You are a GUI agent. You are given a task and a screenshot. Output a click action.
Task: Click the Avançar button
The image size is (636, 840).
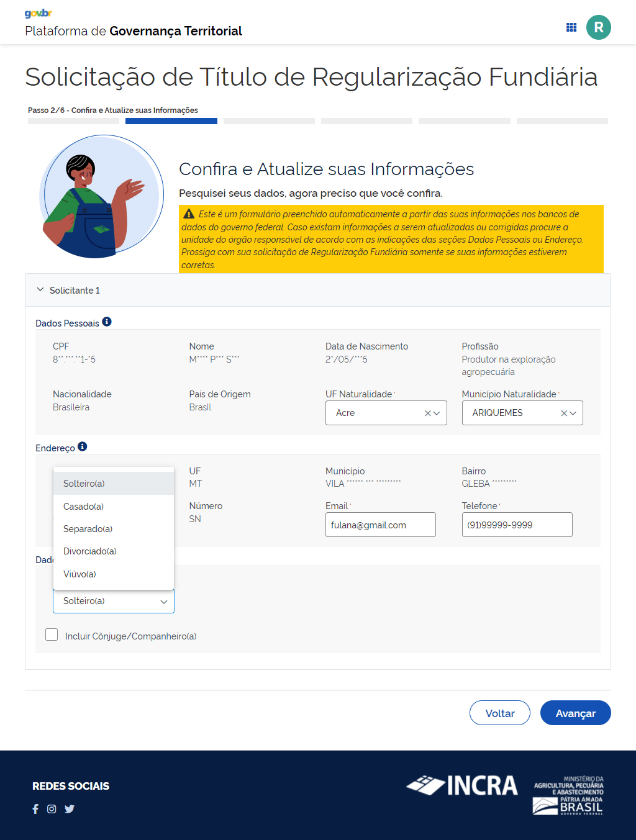click(x=575, y=713)
